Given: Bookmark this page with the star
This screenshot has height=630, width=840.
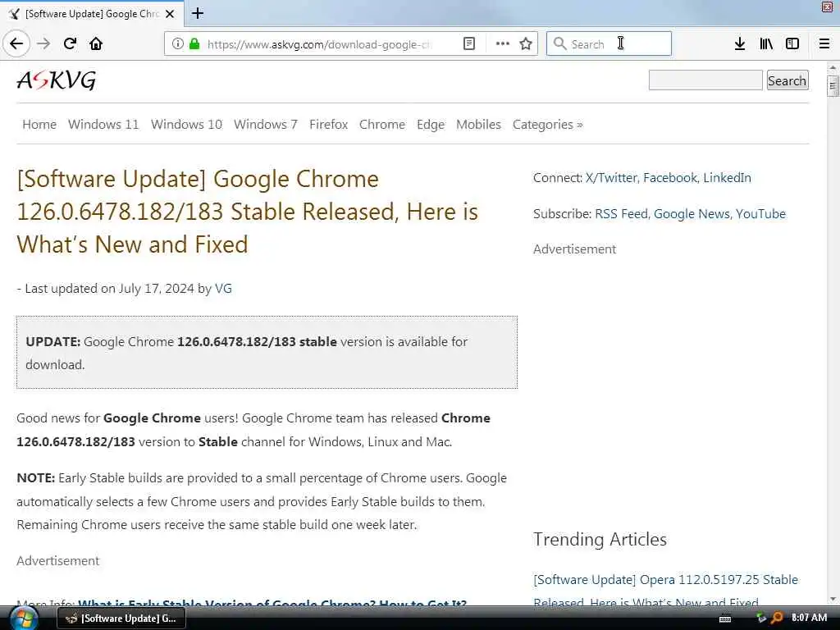Looking at the screenshot, I should pos(526,44).
